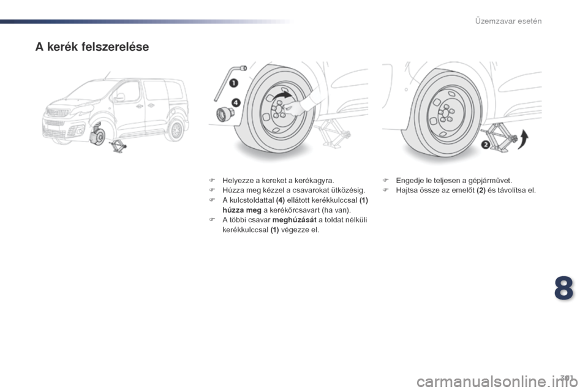This screenshot has width=588, height=392.
Task: Click the line 'kerékkulccsal (1) végezze el.'
Action: click(x=271, y=230)
